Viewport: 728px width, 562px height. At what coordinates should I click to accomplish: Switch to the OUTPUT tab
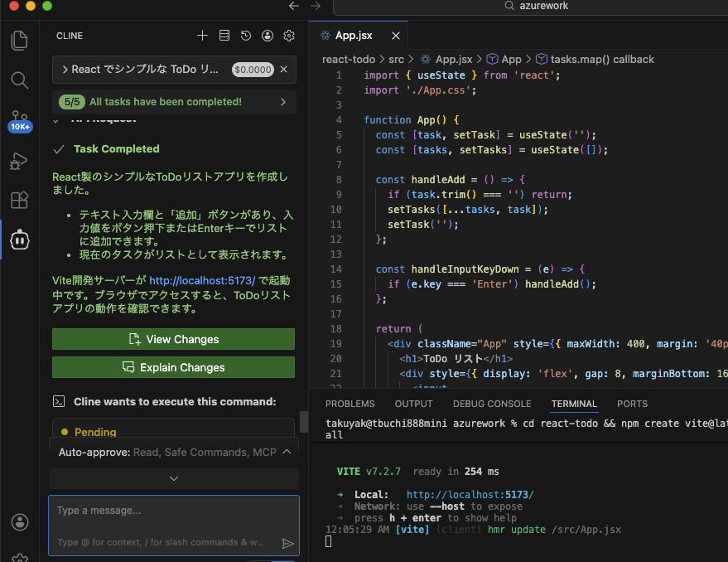pyautogui.click(x=413, y=404)
